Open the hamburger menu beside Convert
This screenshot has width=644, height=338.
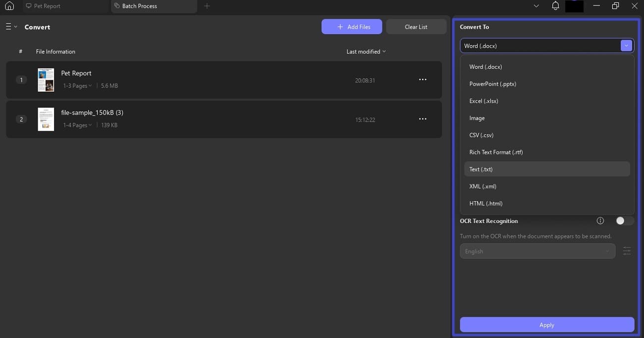coord(11,27)
